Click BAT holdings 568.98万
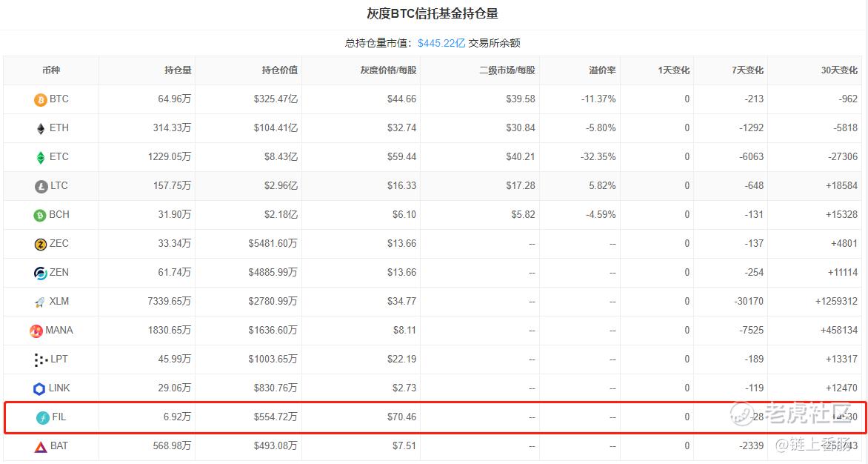The height and width of the screenshot is (464, 868). pos(172,445)
